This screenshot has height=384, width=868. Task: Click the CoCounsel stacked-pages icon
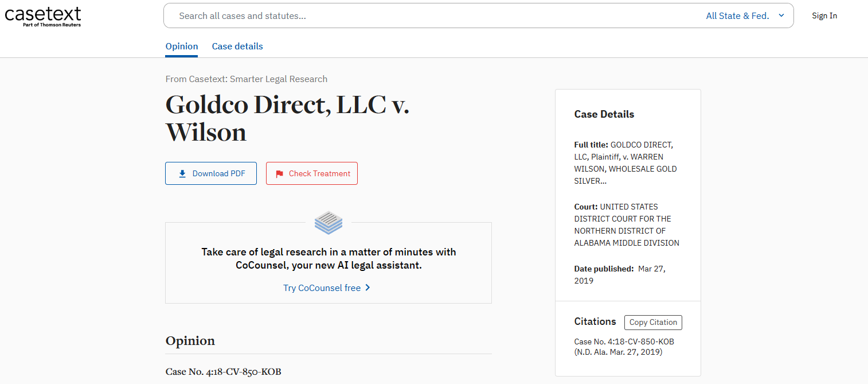328,223
